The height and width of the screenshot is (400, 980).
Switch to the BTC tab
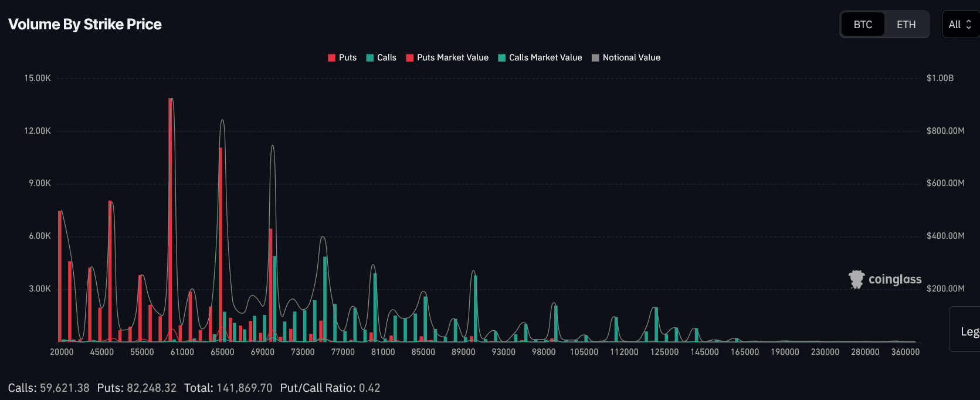(863, 25)
